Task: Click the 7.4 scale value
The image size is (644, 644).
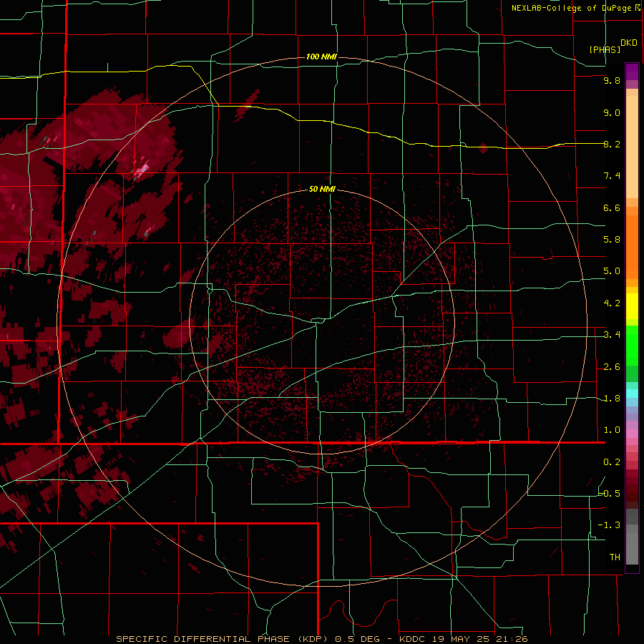Action: pos(612,176)
